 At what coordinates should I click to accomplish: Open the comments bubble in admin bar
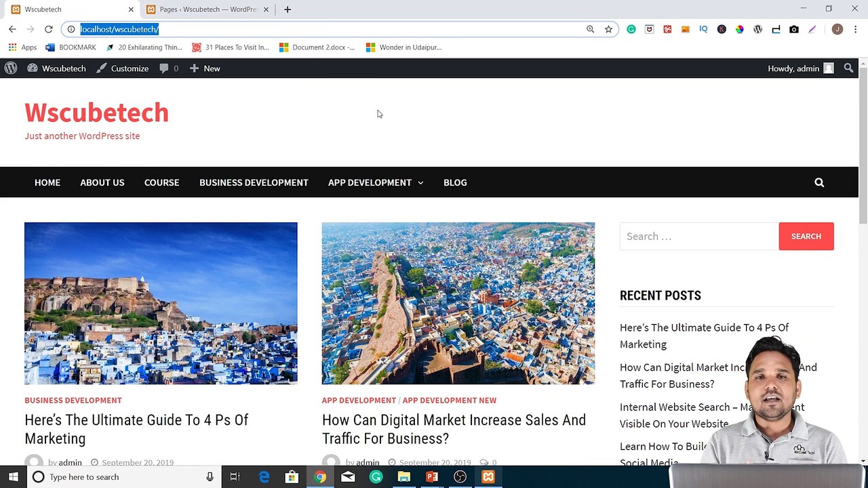pos(169,68)
